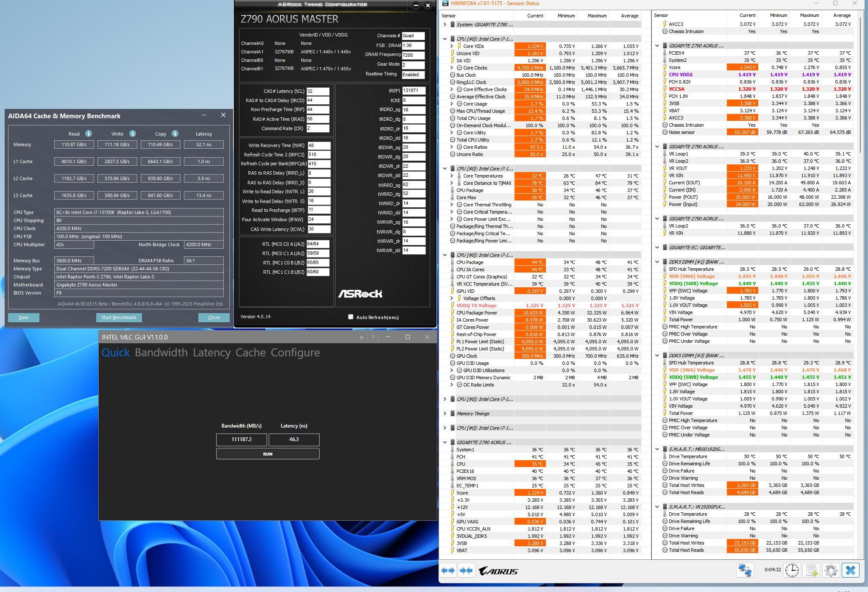Open HWiNFO sensor settings gear icon
This screenshot has height=592, width=868.
pos(831,570)
